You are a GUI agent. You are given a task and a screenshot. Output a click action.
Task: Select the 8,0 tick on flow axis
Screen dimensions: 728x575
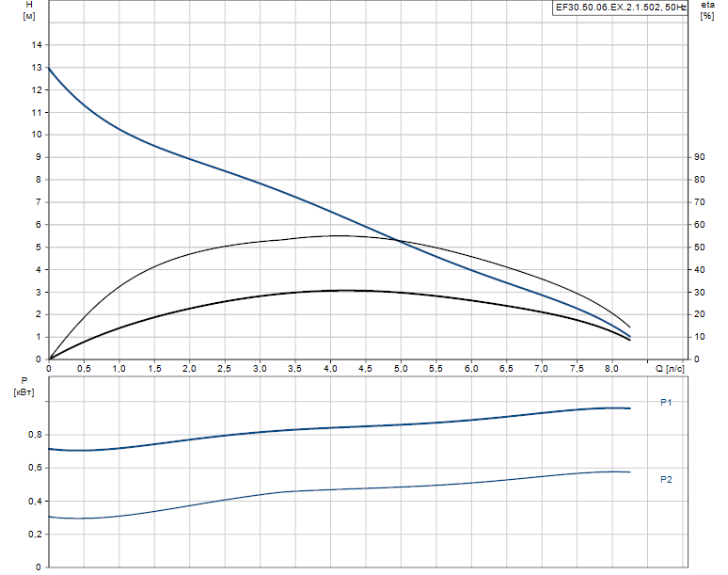pyautogui.click(x=612, y=369)
